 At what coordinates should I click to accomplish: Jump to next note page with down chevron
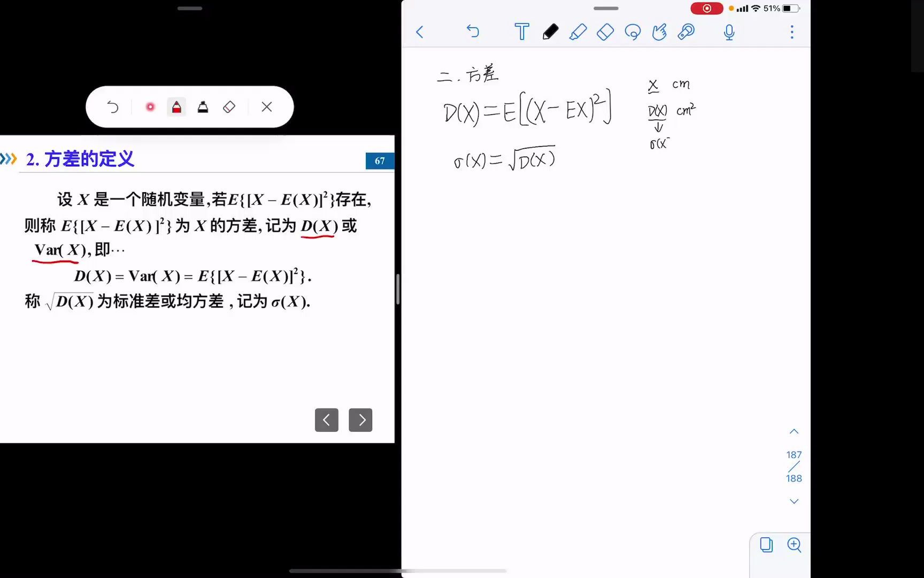tap(794, 501)
